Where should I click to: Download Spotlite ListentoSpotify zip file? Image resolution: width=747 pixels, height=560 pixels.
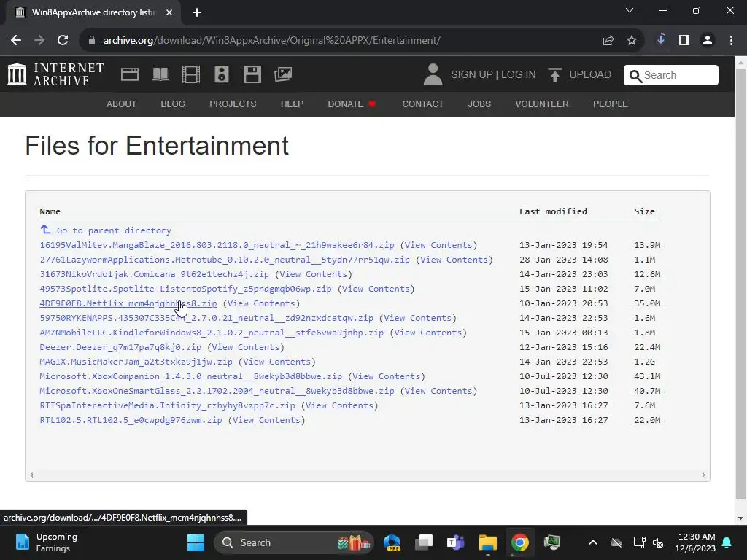(185, 289)
